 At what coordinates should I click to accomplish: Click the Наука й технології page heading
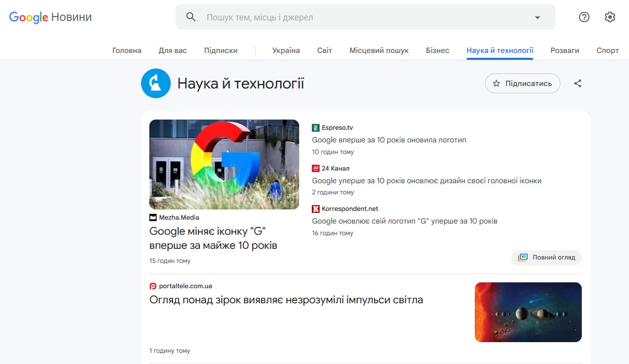pos(241,84)
